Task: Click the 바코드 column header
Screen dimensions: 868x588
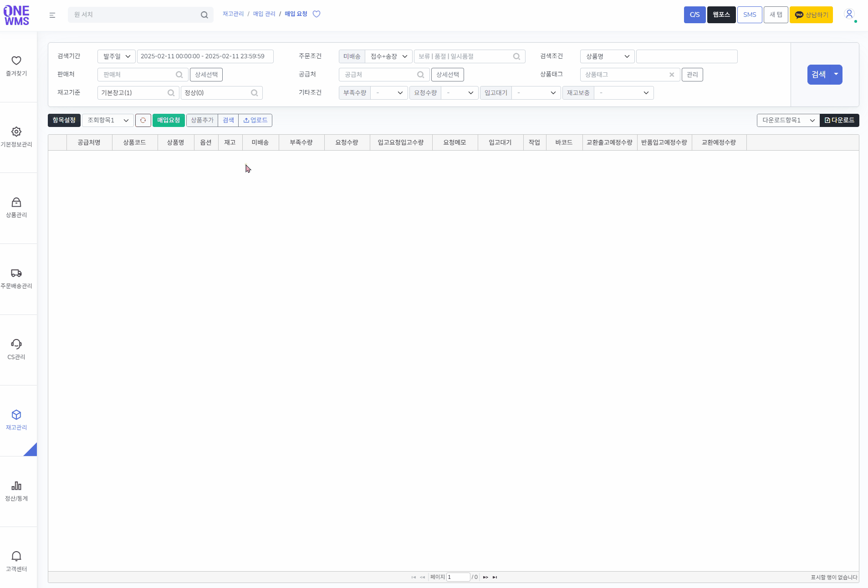Action: (x=564, y=142)
